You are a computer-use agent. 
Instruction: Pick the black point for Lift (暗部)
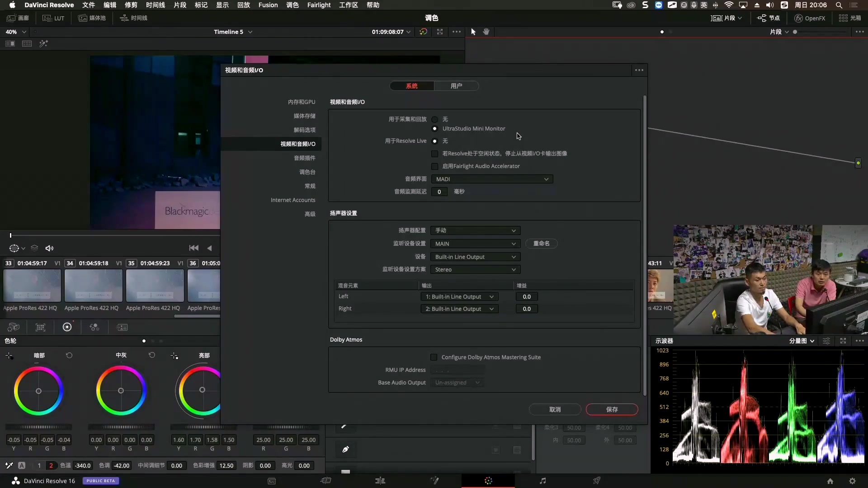click(9, 356)
